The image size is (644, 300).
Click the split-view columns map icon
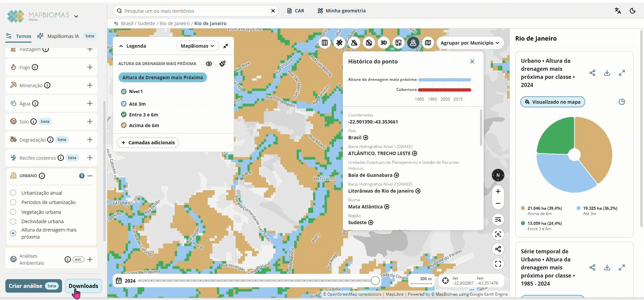tap(325, 43)
